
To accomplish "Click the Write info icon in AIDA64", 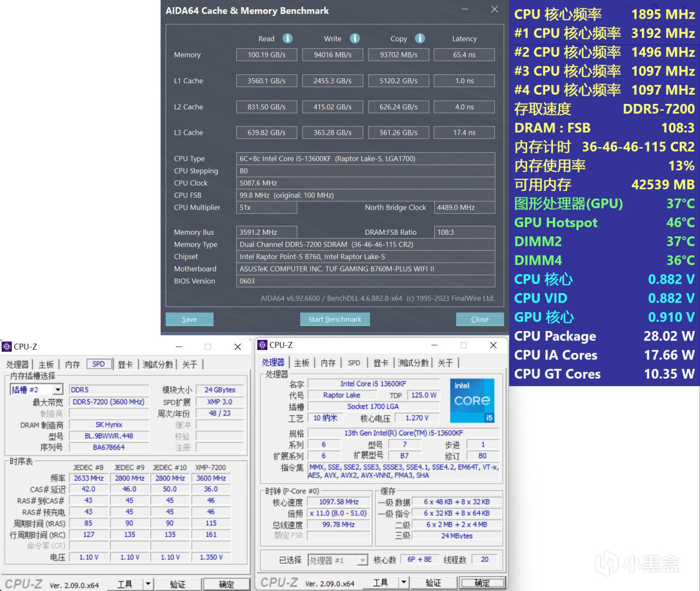I will click(355, 38).
